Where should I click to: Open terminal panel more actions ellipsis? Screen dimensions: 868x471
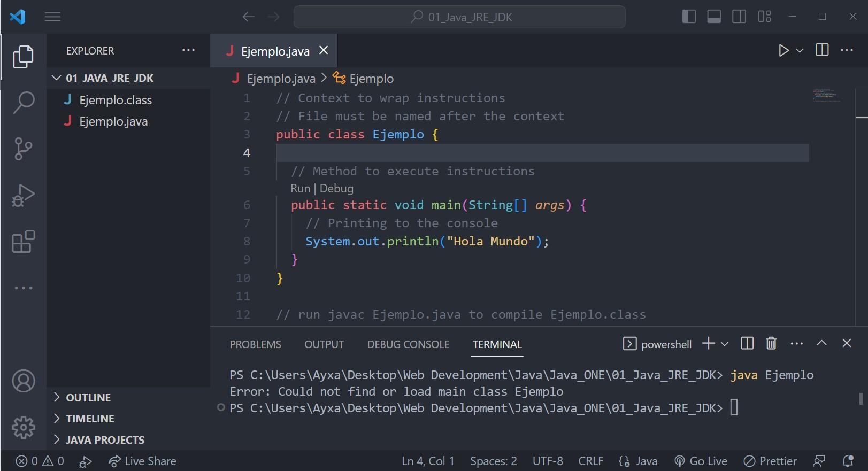click(x=797, y=343)
